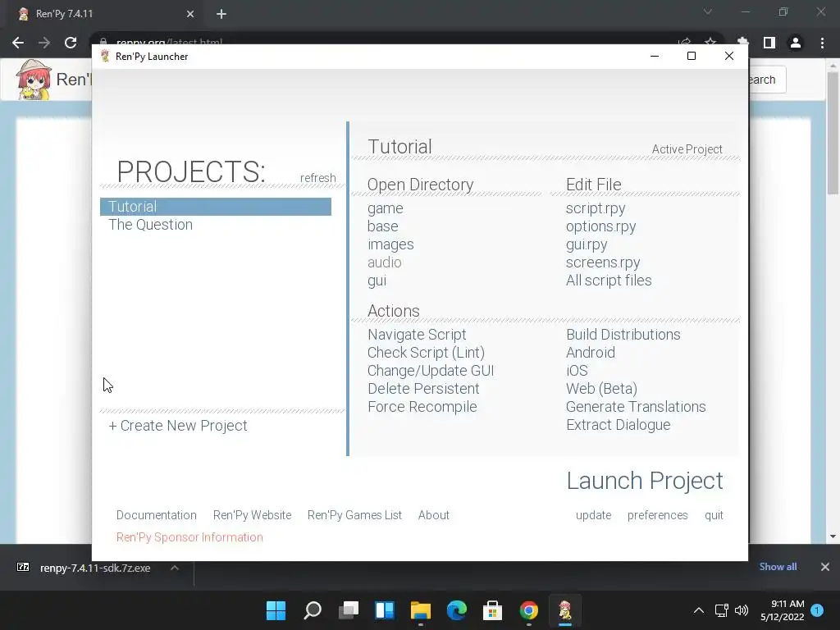
Task: Open a new Chrome tab
Action: [221, 14]
